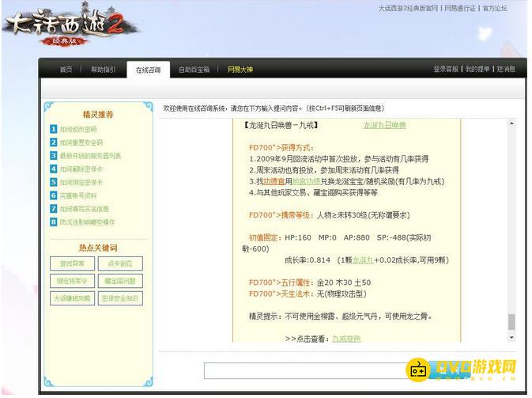Viewport: 532px width, 398px height.
Task: Click the chat scrollbar up arrow
Action: tap(511, 123)
